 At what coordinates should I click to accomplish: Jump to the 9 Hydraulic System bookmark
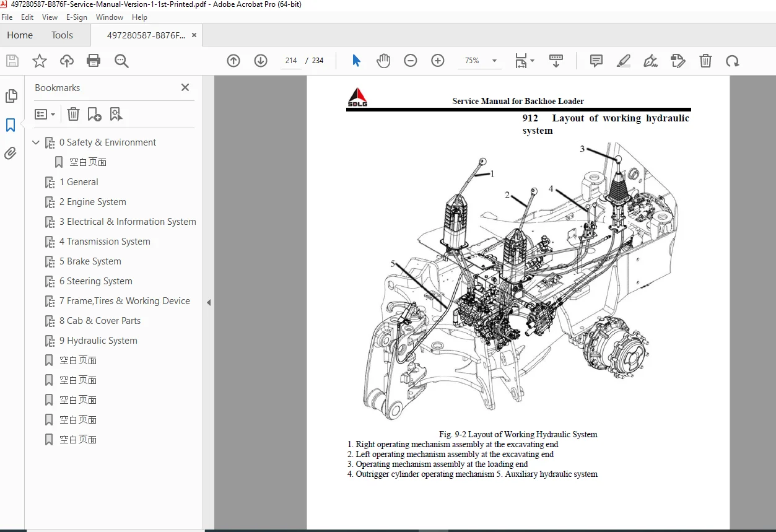[98, 341]
